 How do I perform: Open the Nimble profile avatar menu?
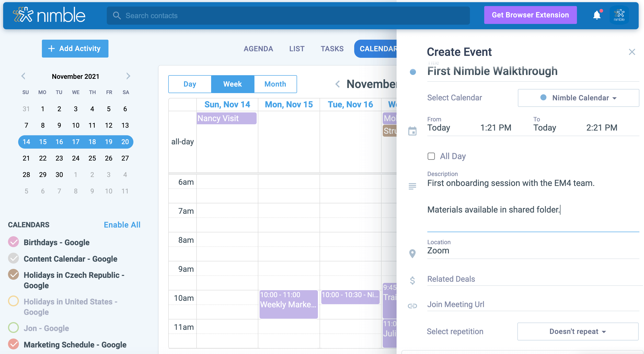(619, 15)
